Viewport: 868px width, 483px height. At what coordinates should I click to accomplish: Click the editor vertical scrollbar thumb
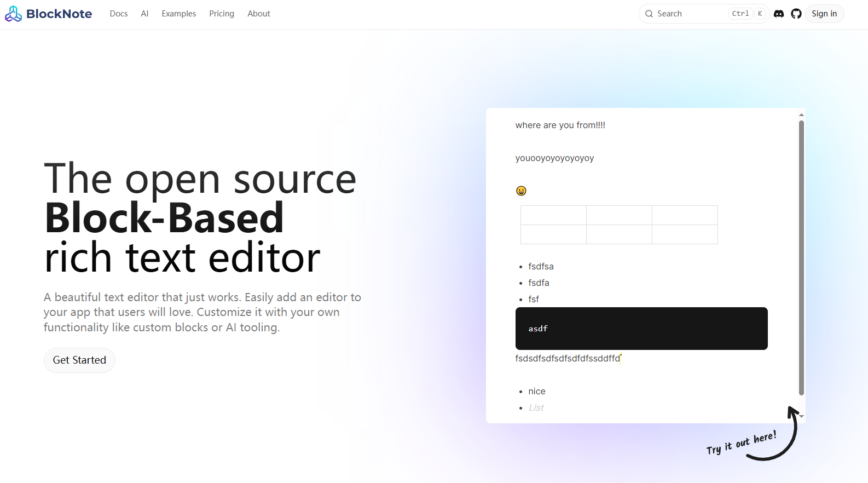click(801, 257)
